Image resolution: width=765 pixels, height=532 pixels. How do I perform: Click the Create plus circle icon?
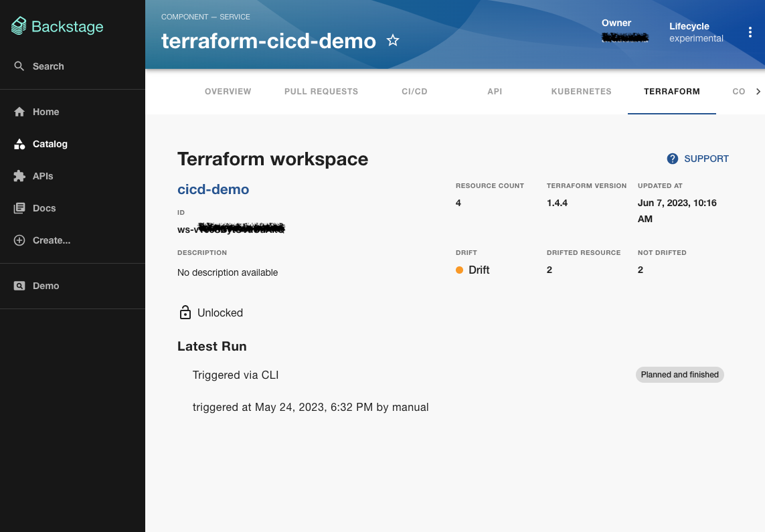[x=19, y=240]
